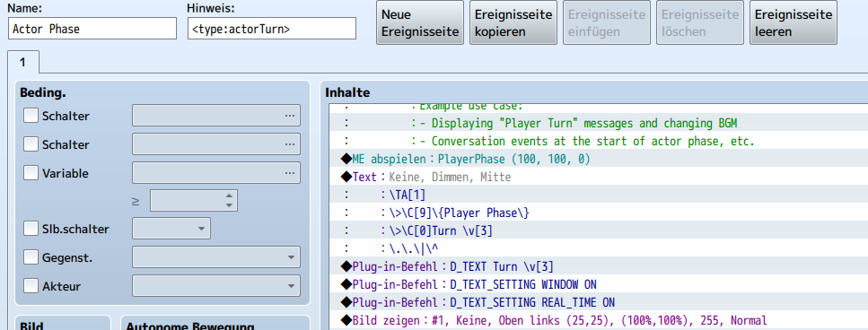Select the comment line about Displaying "Player Turn" messages
Viewport: 868px width, 330px height.
tap(599, 123)
